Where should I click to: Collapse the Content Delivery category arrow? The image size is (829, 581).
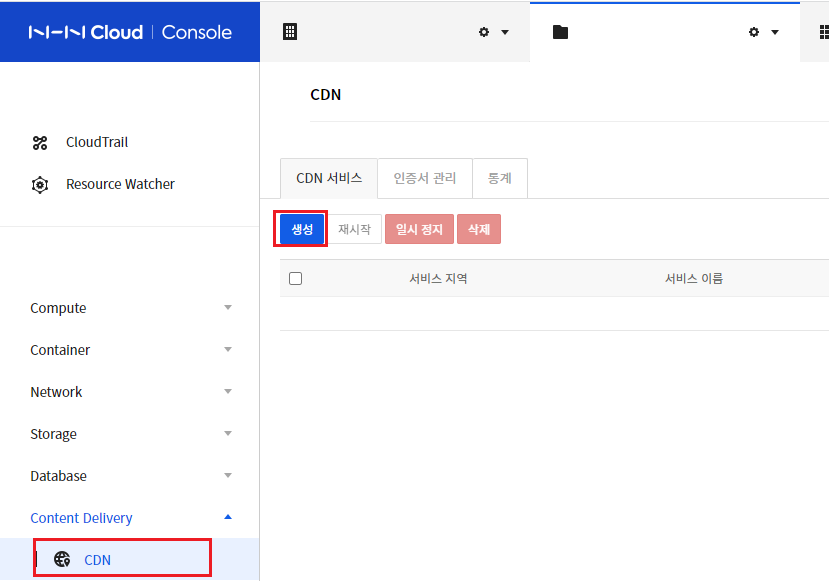pos(228,517)
